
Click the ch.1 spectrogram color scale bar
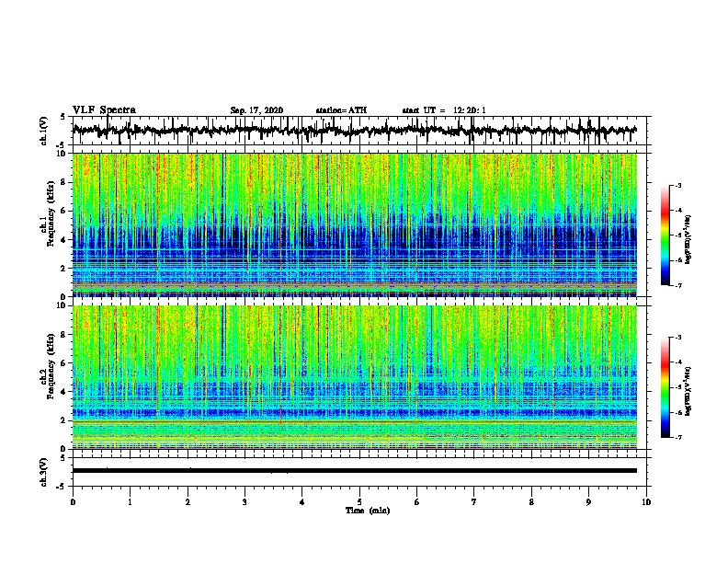click(x=665, y=236)
